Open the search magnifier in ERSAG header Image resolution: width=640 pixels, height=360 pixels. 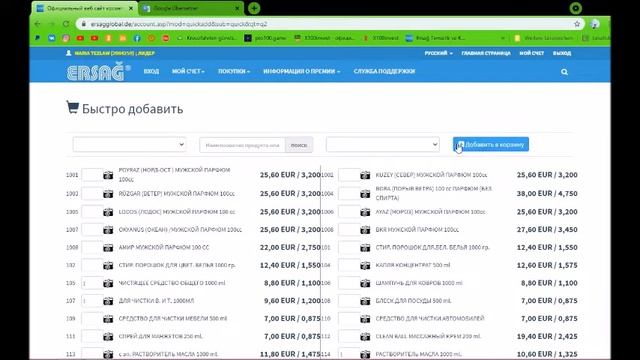564,72
